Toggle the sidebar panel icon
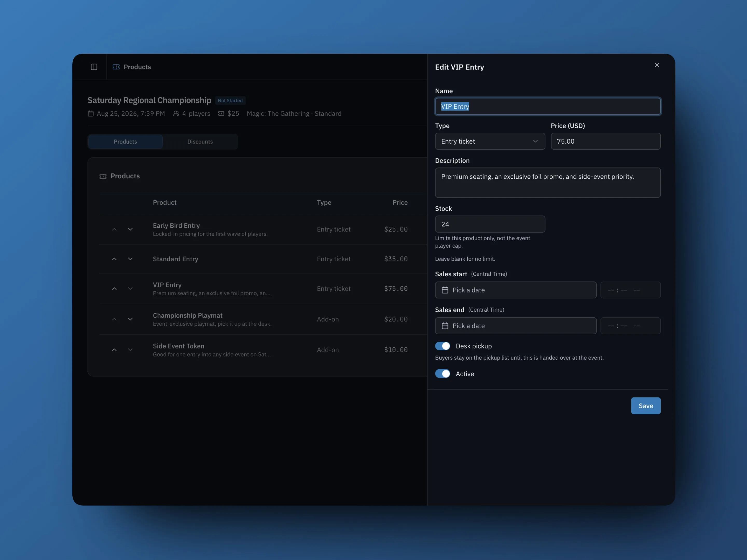Viewport: 747px width, 560px height. pos(94,67)
